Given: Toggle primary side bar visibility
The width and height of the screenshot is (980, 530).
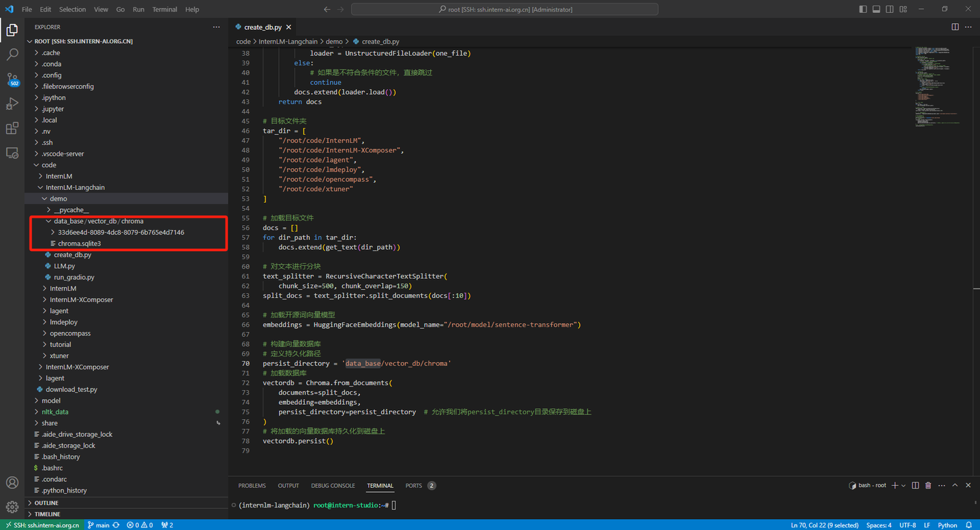Looking at the screenshot, I should coord(864,9).
